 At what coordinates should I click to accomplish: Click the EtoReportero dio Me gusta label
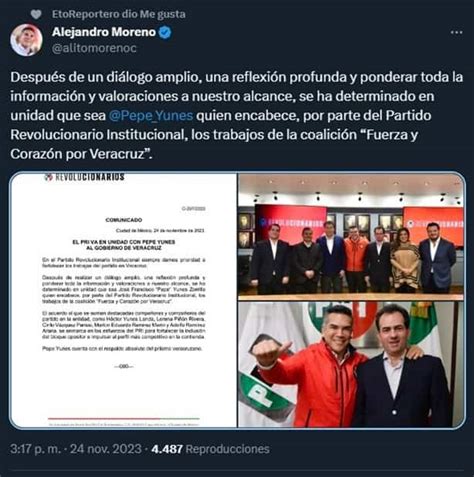(x=119, y=14)
